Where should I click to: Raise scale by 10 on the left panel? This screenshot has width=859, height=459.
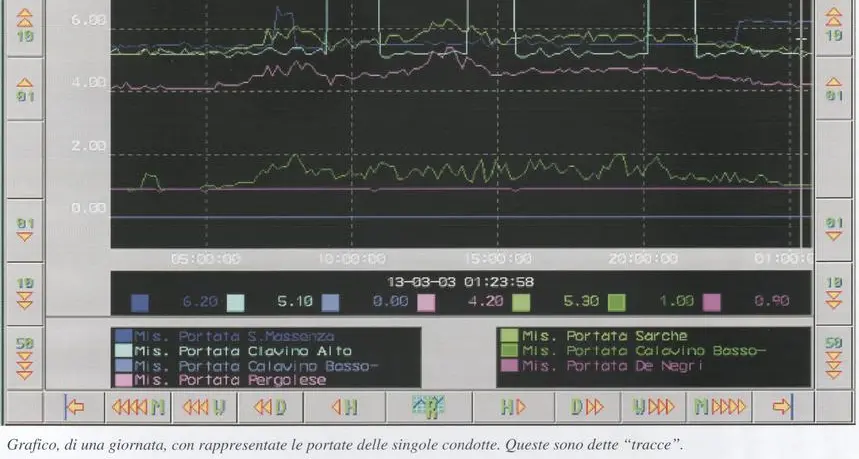tap(25, 26)
